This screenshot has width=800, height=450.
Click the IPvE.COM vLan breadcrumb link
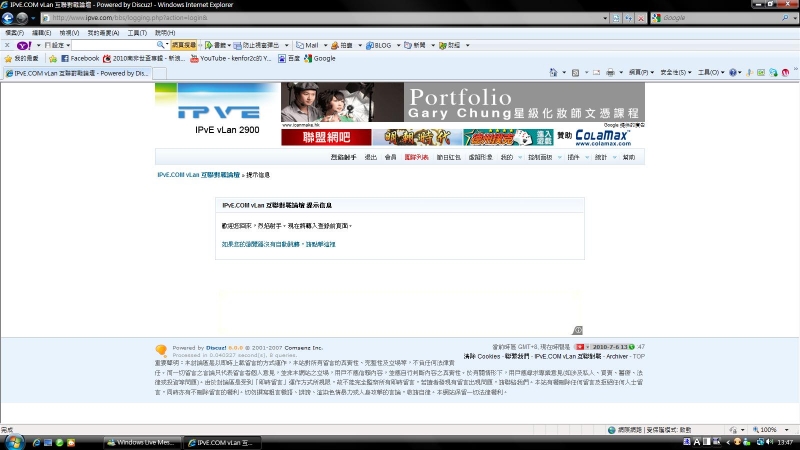click(198, 175)
